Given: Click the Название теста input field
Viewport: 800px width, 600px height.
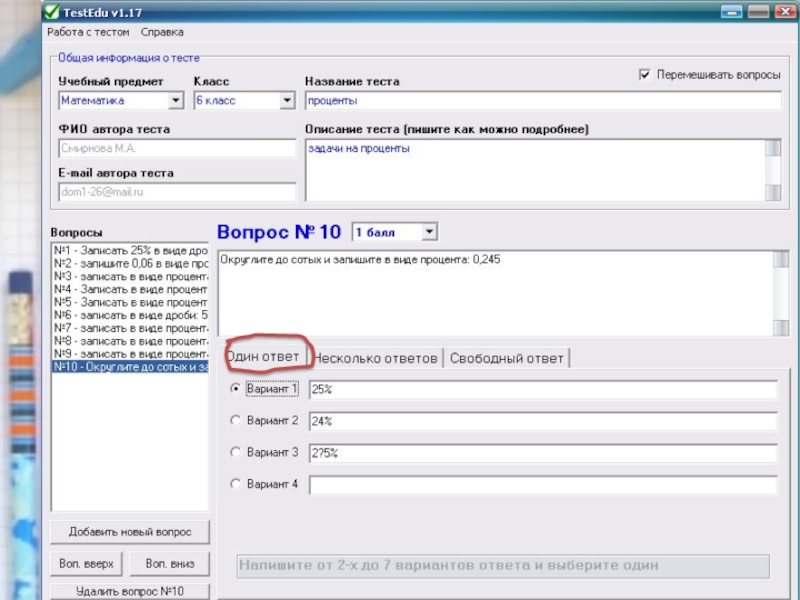Looking at the screenshot, I should click(x=540, y=101).
